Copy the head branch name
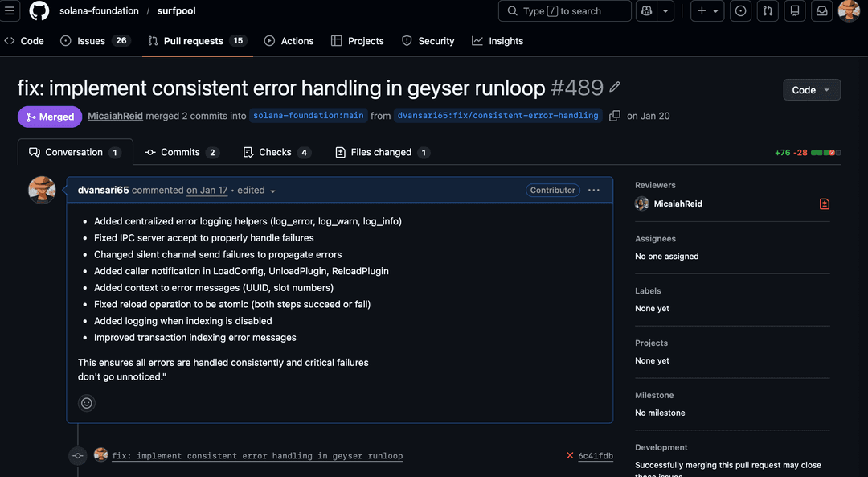The image size is (868, 477). click(x=615, y=116)
